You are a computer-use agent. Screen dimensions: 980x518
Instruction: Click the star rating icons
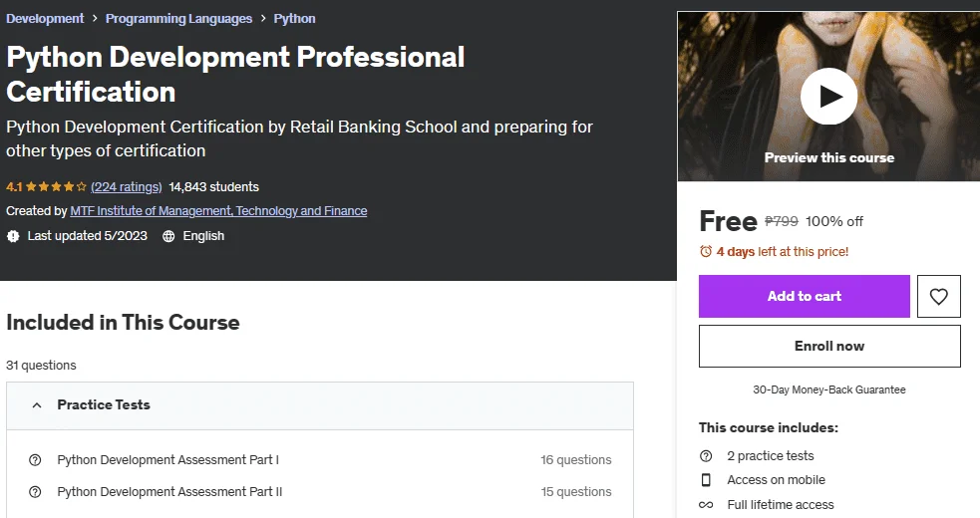click(56, 187)
